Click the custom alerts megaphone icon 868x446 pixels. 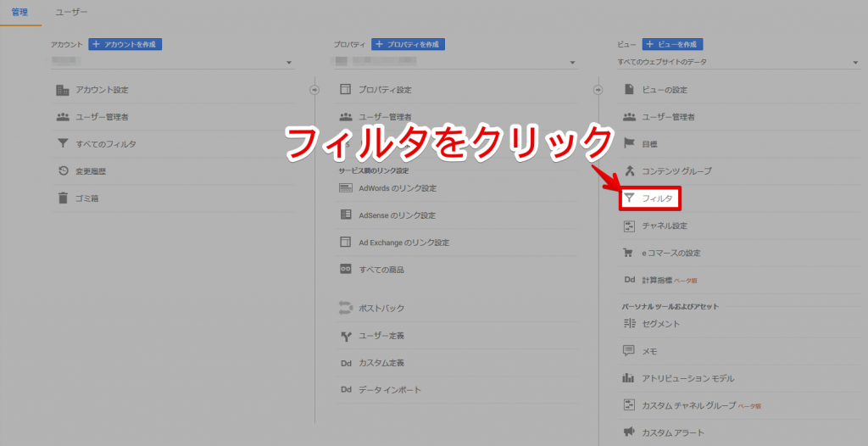pos(629,432)
